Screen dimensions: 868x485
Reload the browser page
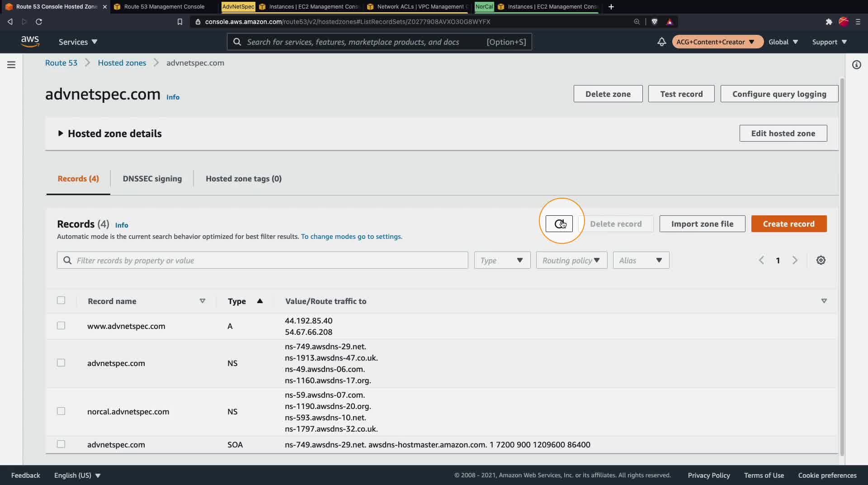39,22
